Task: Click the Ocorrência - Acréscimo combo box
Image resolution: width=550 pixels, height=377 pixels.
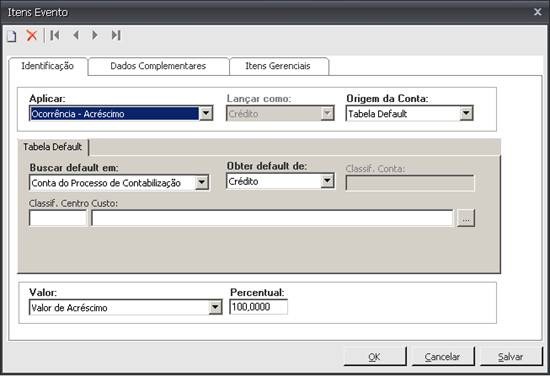Action: 121,113
